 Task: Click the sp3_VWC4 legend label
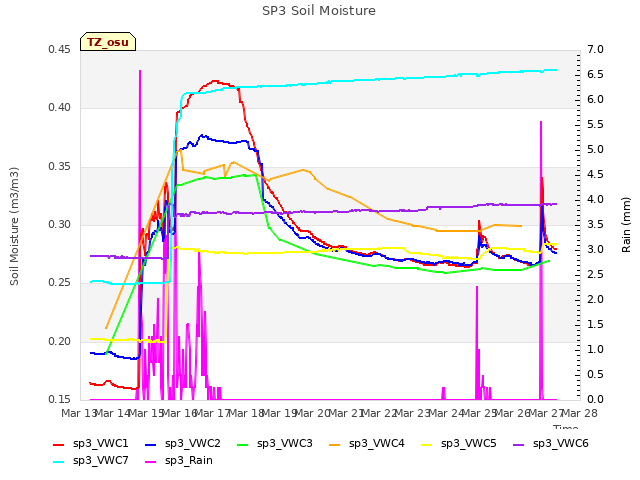[x=376, y=443]
